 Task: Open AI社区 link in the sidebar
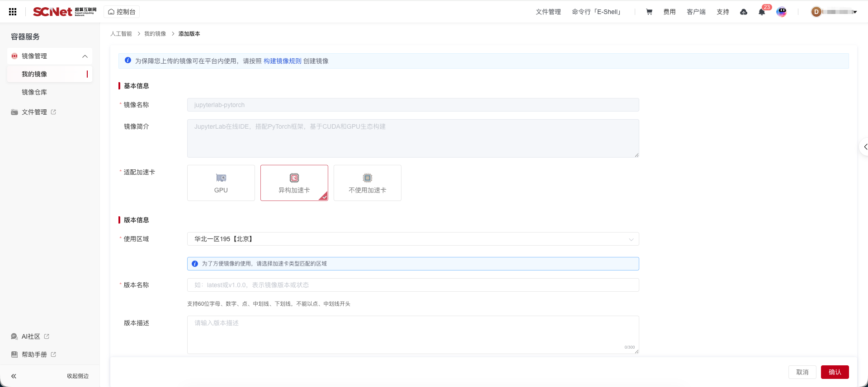[x=31, y=336]
